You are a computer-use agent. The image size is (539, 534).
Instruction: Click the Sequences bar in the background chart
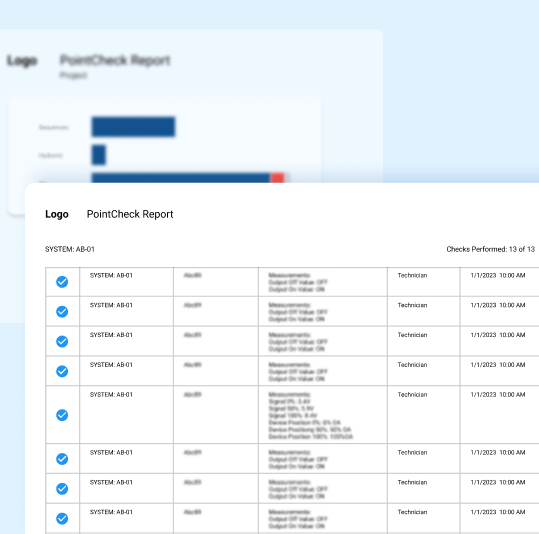pos(133,127)
